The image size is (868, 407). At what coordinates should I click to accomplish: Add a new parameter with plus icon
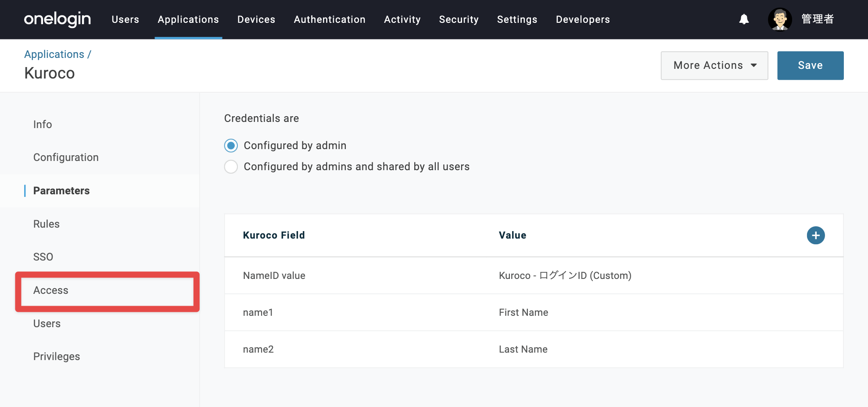click(x=816, y=236)
